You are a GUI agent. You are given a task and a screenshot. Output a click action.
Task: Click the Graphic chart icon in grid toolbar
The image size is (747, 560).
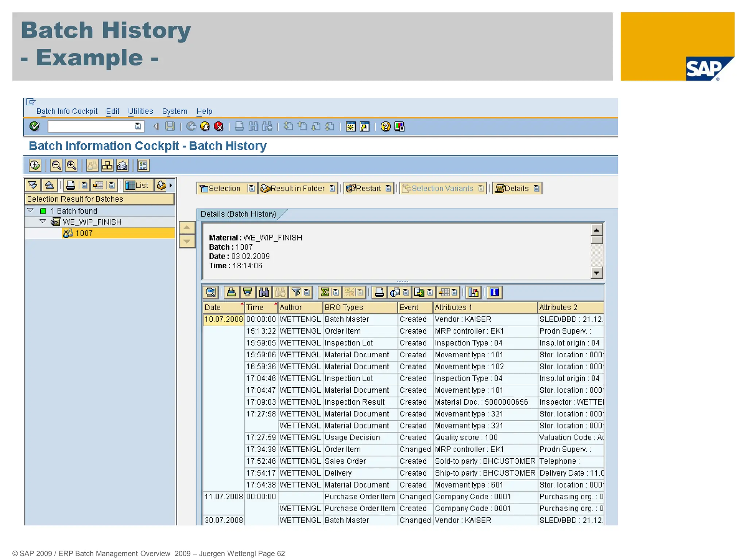(x=473, y=292)
